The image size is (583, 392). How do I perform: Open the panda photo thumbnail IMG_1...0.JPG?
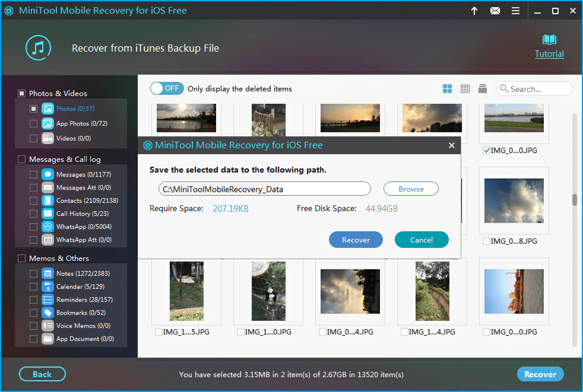268,291
